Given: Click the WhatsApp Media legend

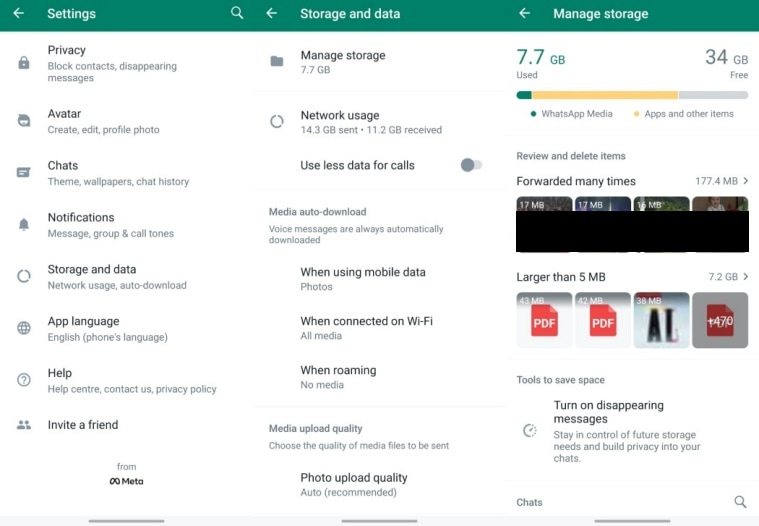Looking at the screenshot, I should tap(572, 114).
